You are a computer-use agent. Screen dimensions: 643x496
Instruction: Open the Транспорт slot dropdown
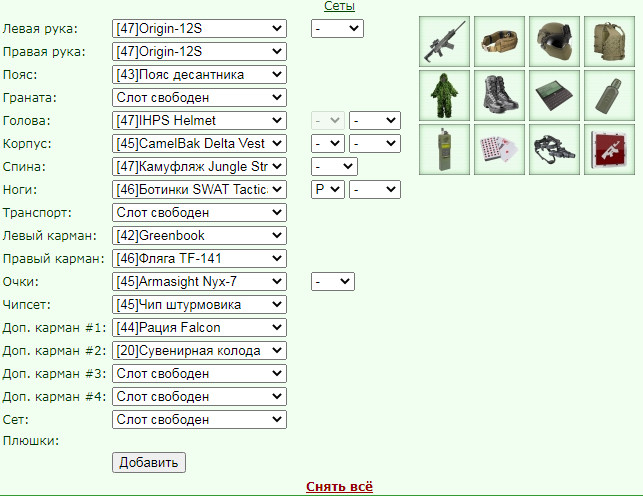point(199,212)
